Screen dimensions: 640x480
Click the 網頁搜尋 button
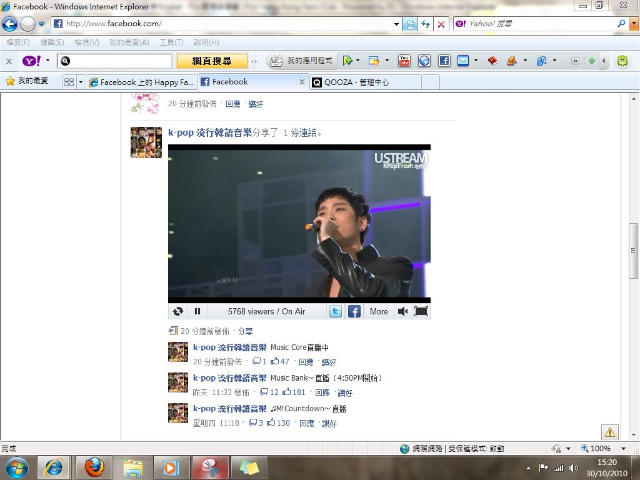(212, 61)
